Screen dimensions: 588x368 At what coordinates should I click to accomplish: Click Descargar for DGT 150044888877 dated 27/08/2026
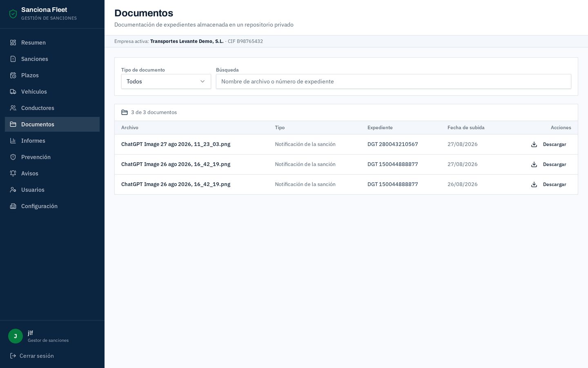548,164
